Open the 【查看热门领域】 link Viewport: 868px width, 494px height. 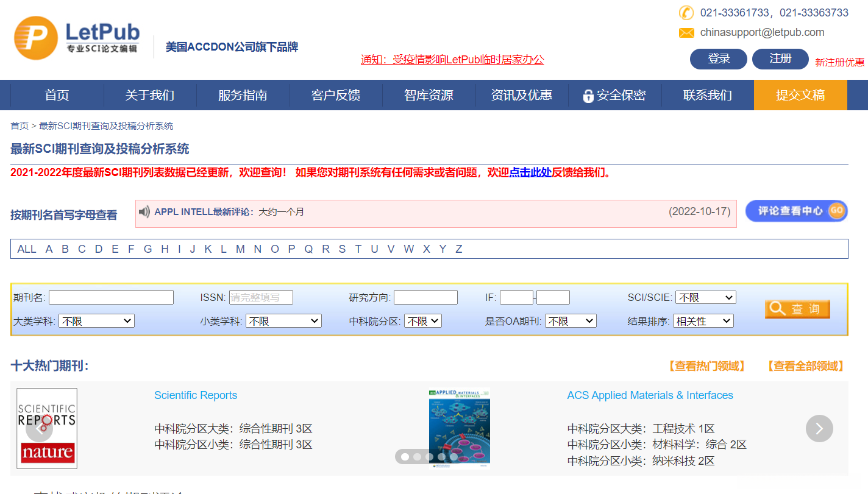pos(706,366)
